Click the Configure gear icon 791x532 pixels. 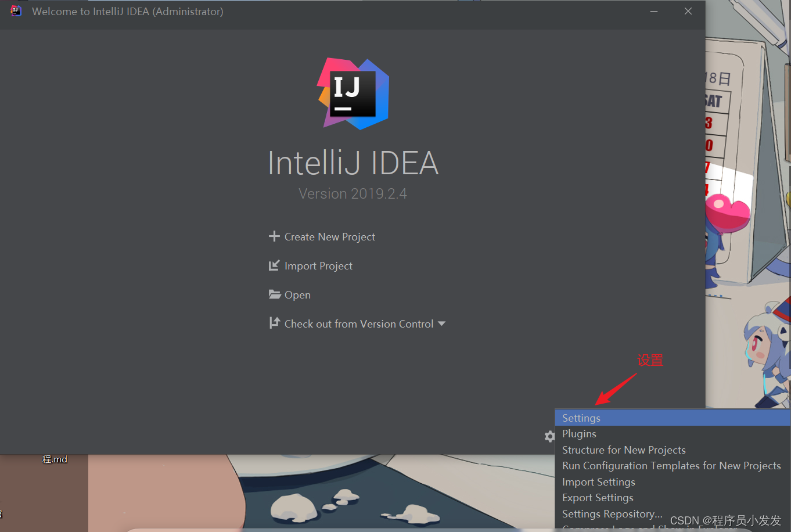point(549,436)
